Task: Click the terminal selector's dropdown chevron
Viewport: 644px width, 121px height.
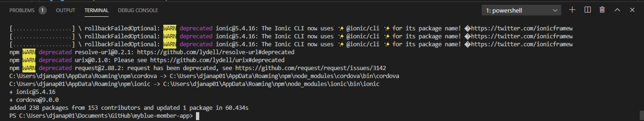Action: coord(555,11)
